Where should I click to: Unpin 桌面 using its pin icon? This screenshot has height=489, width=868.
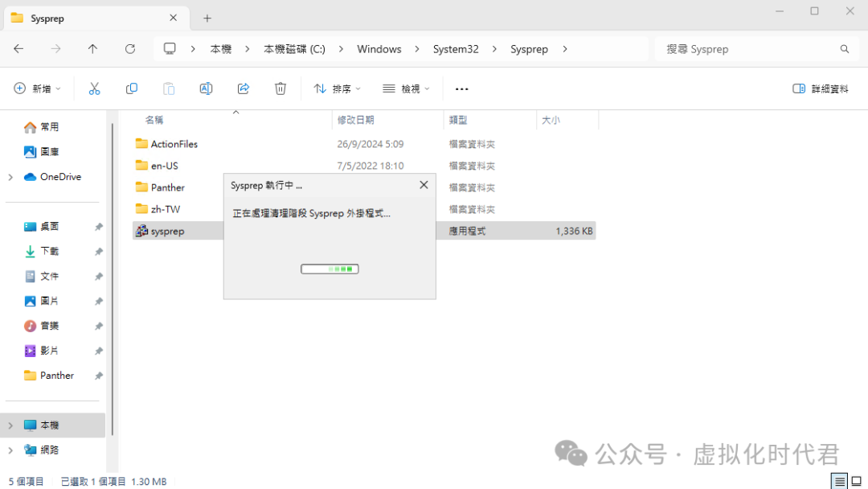[x=99, y=227]
